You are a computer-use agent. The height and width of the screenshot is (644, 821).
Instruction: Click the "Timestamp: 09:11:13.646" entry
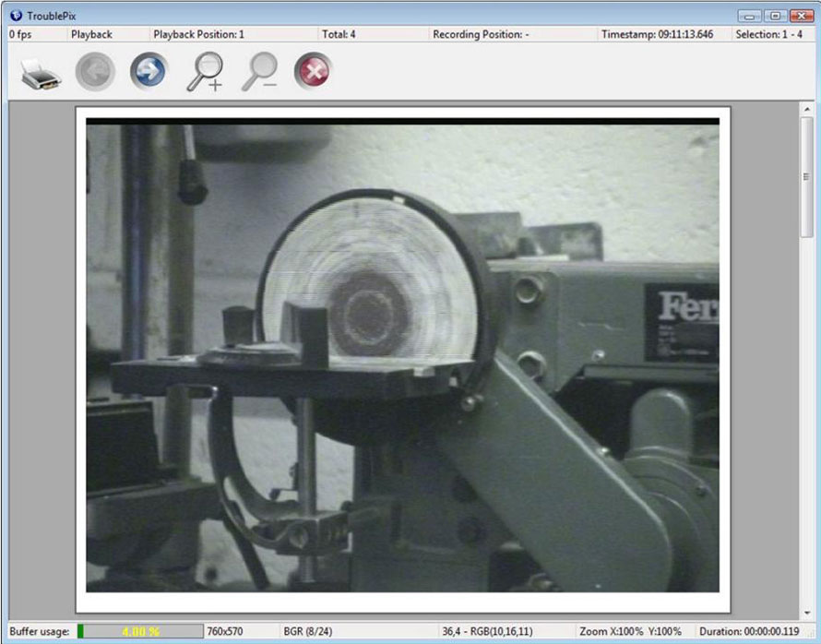pos(657,34)
